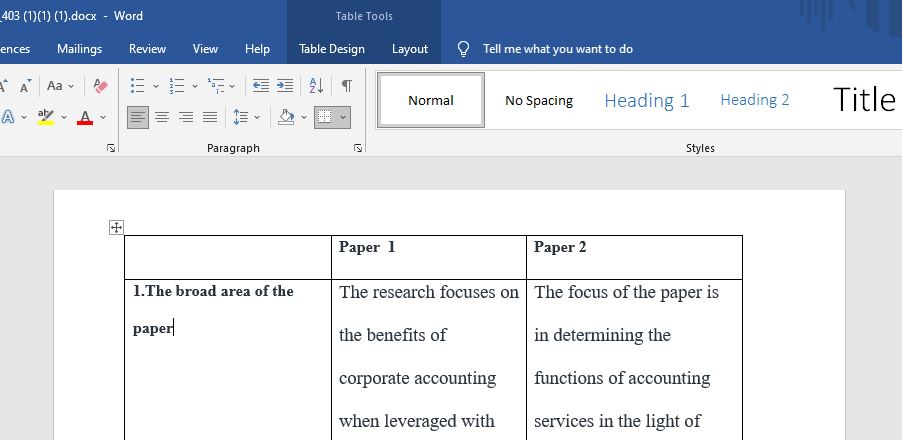The width and height of the screenshot is (902, 440).
Task: Open the Change Case dropdown
Action: coord(60,86)
